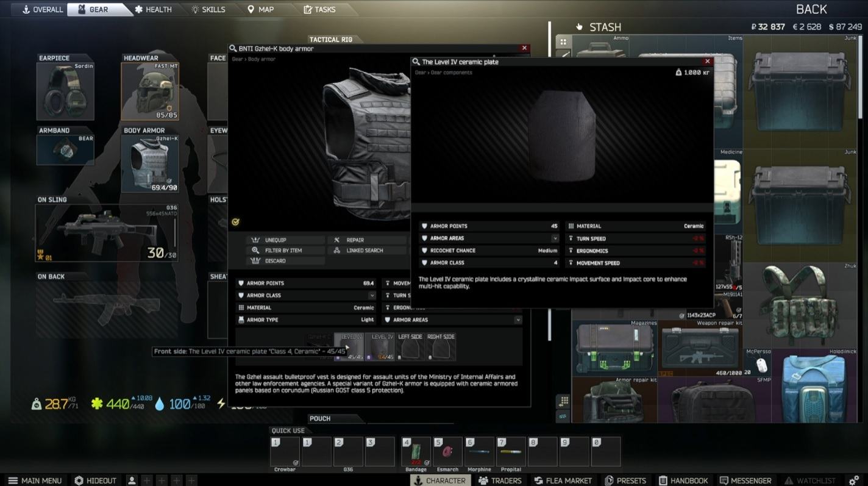Viewport: 868px width, 486px height.
Task: Select the Gzhel-K vest in Body Armor slot
Action: coord(150,164)
